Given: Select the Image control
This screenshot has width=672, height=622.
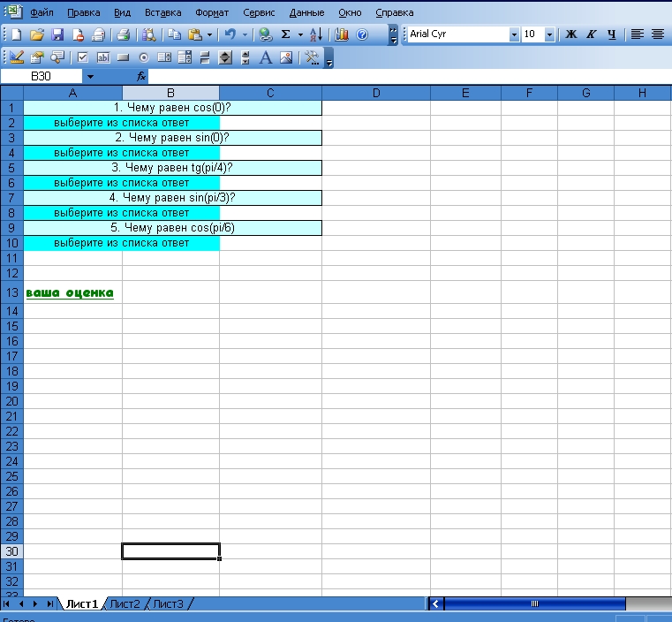Looking at the screenshot, I should coord(286,57).
